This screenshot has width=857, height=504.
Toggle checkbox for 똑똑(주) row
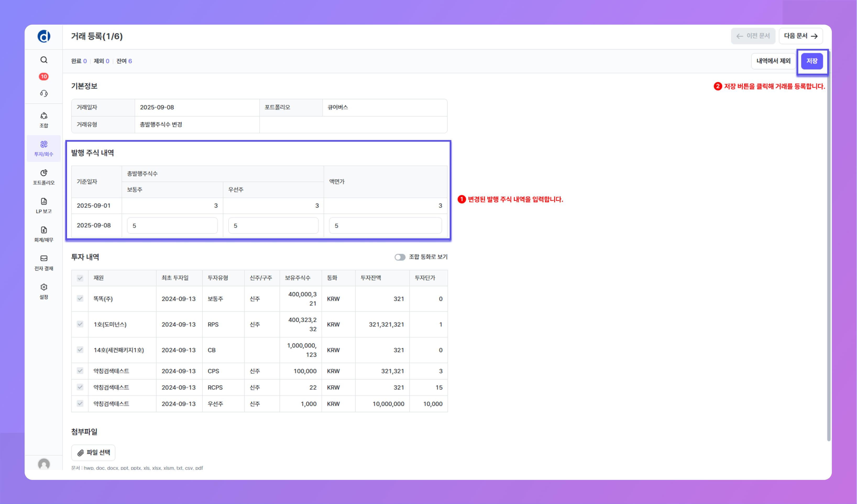tap(80, 299)
